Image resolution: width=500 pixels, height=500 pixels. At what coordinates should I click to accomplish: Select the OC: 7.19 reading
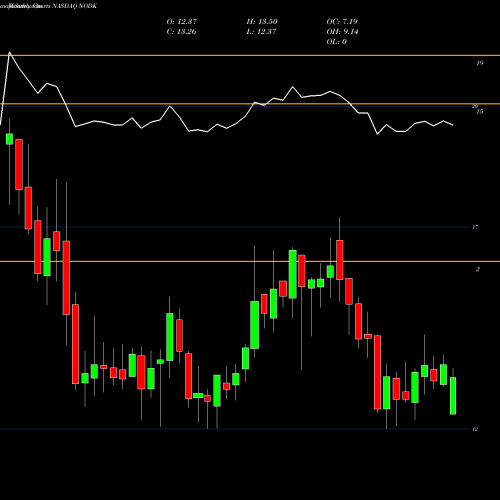tap(342, 21)
